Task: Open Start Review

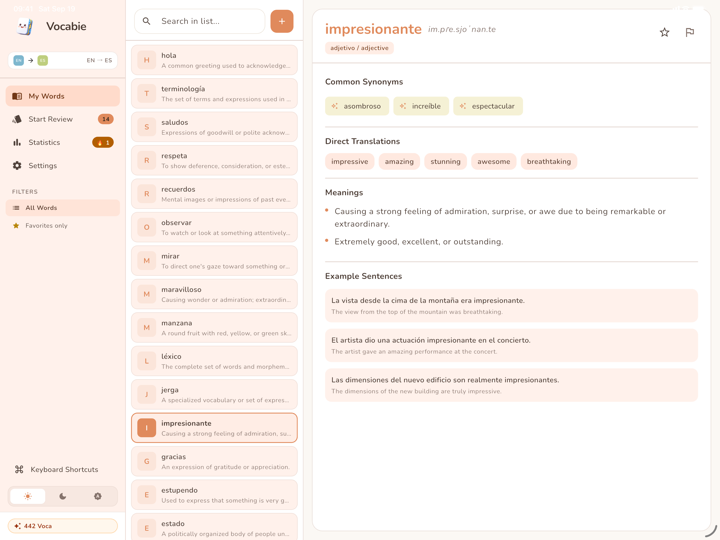Action: point(62,119)
